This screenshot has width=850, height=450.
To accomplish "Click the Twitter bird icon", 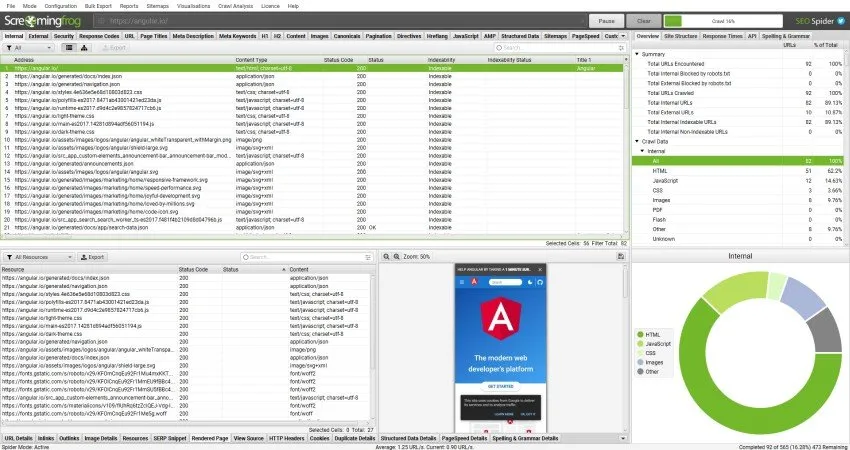I will (x=843, y=18).
